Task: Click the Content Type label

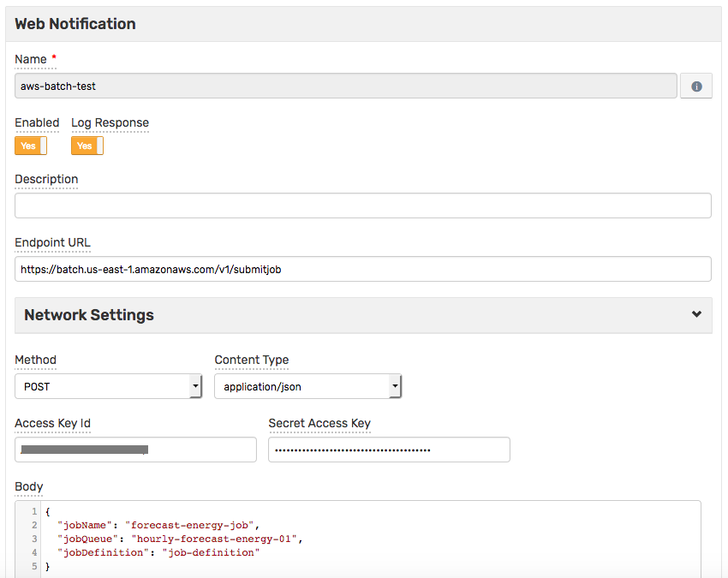Action: click(252, 360)
